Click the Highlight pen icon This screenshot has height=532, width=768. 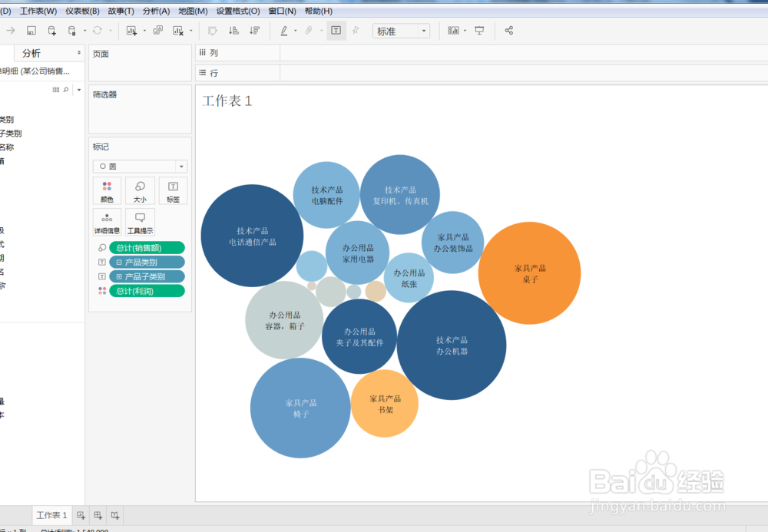tap(283, 31)
